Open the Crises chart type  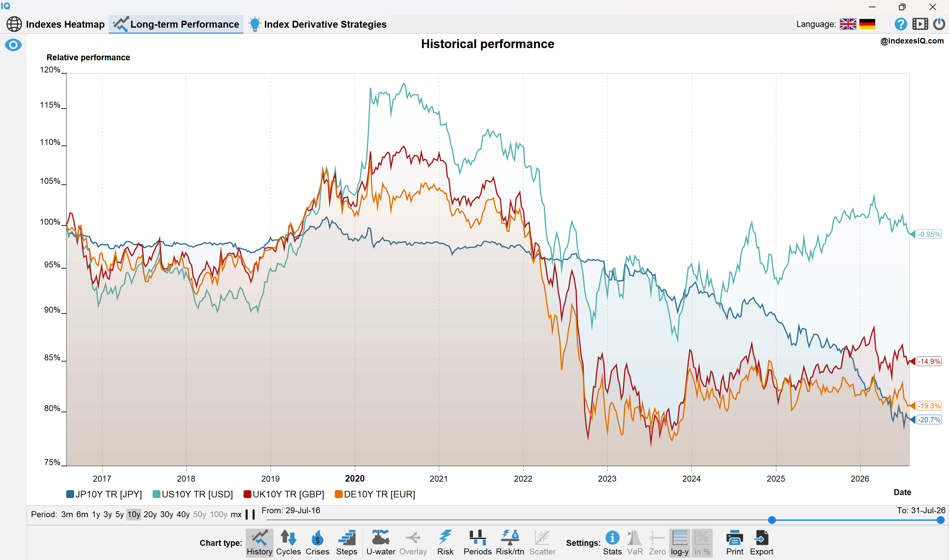coord(317,543)
